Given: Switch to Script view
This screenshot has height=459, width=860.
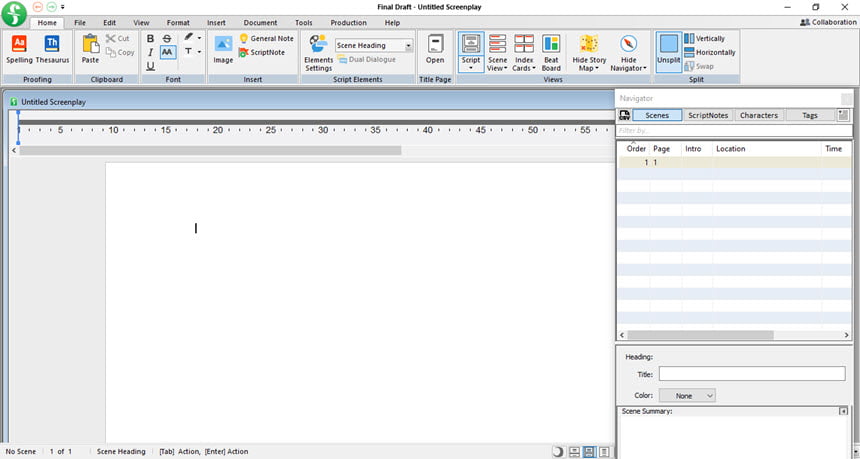Looking at the screenshot, I should click(x=471, y=52).
